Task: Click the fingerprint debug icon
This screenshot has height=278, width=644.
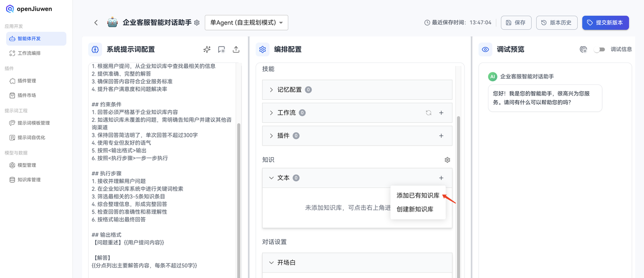Action: coord(583,49)
